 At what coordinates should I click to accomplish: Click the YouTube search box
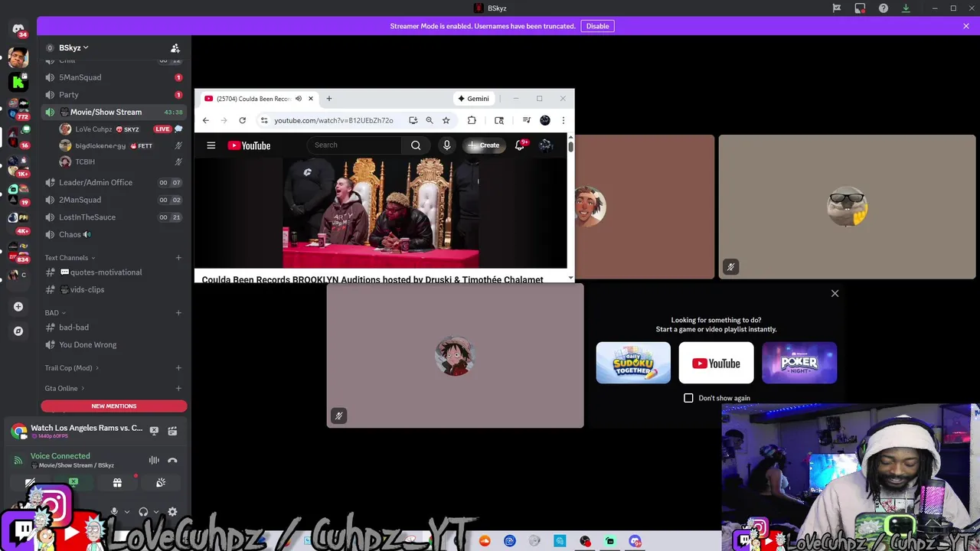(356, 145)
